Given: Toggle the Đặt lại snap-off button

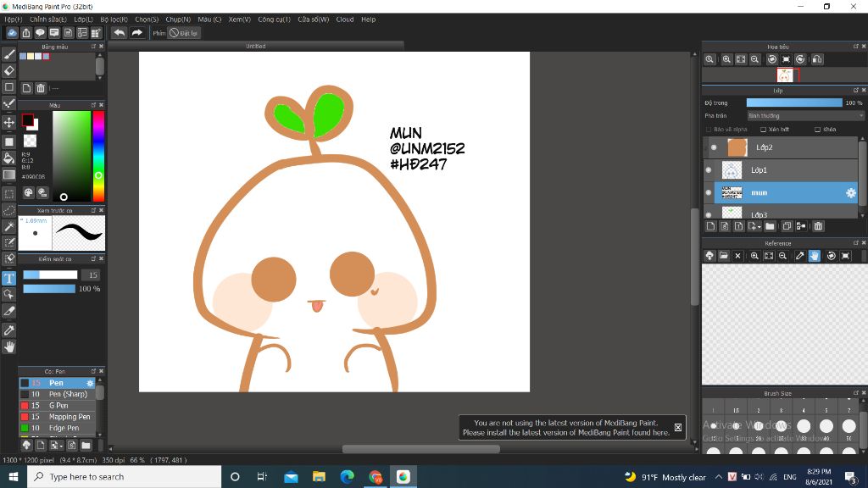Looking at the screenshot, I should tap(184, 33).
